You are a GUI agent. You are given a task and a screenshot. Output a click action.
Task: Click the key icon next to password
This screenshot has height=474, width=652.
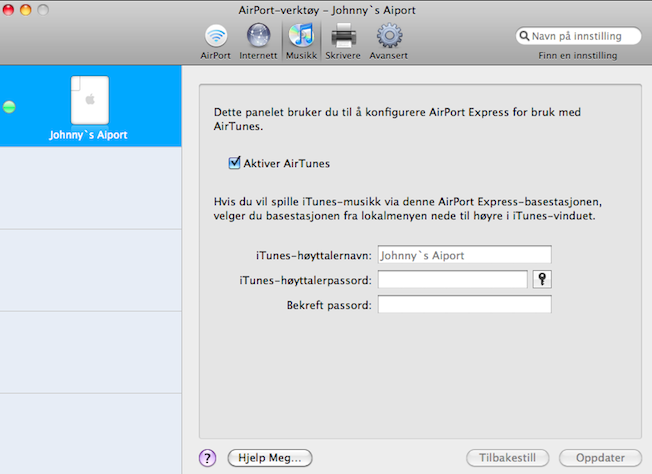pos(542,279)
